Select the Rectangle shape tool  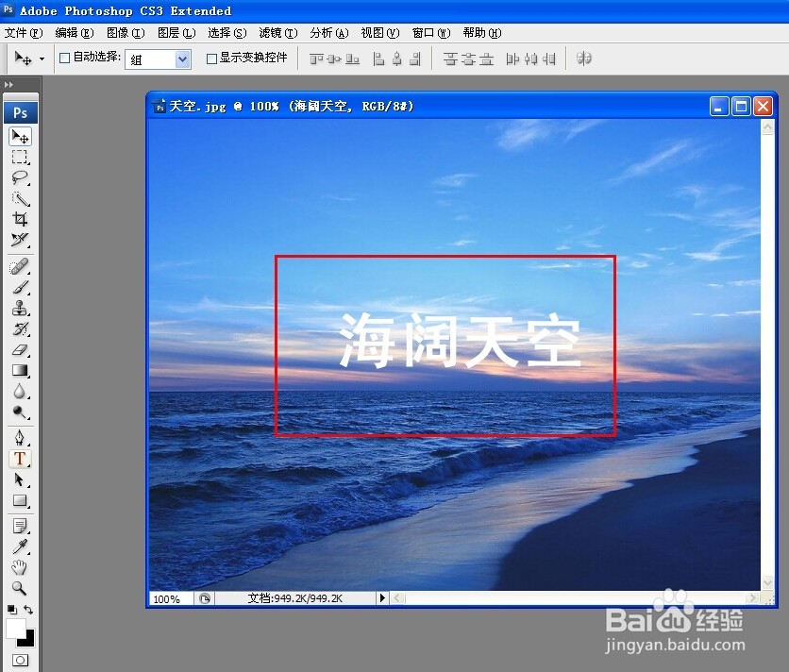coord(20,500)
